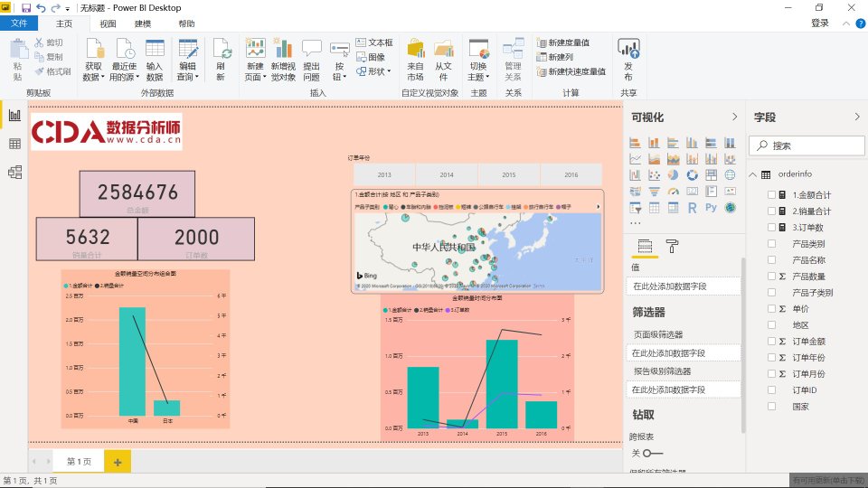Select gauge visual
The height and width of the screenshot is (488, 868).
[x=673, y=192]
